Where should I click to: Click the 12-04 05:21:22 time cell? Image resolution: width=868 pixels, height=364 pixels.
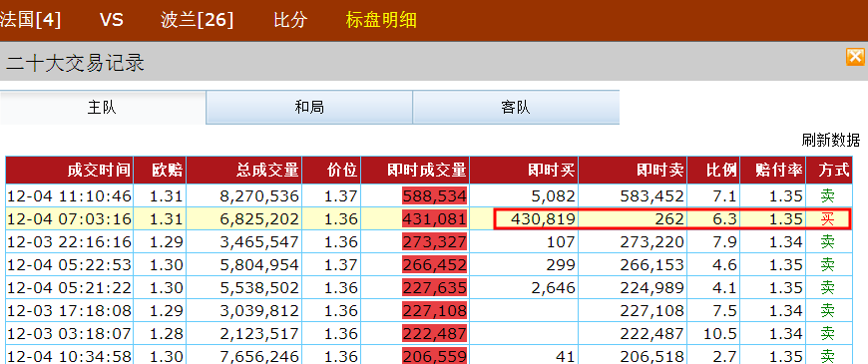coord(70,287)
